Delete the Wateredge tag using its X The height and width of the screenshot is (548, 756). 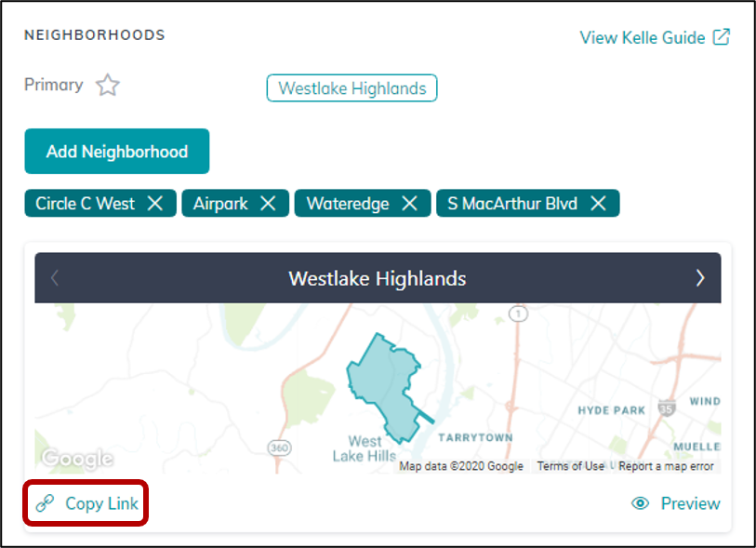(x=409, y=203)
